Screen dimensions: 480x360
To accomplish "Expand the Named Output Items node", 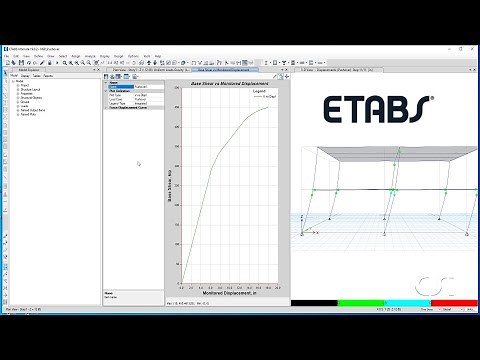I will (18, 110).
